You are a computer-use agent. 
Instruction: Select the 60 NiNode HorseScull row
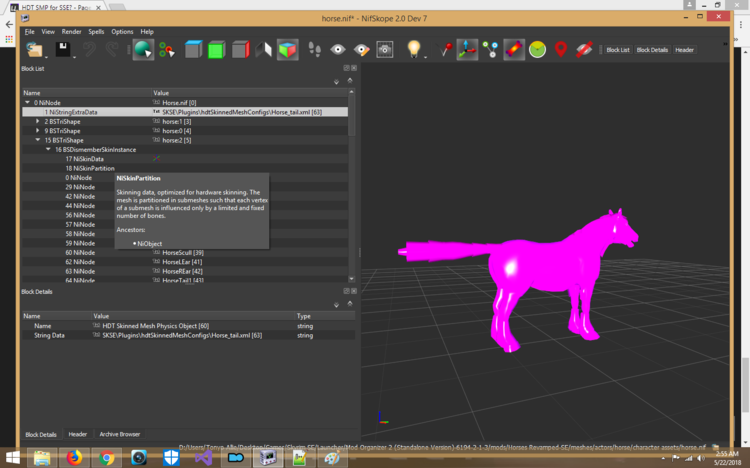(185, 253)
